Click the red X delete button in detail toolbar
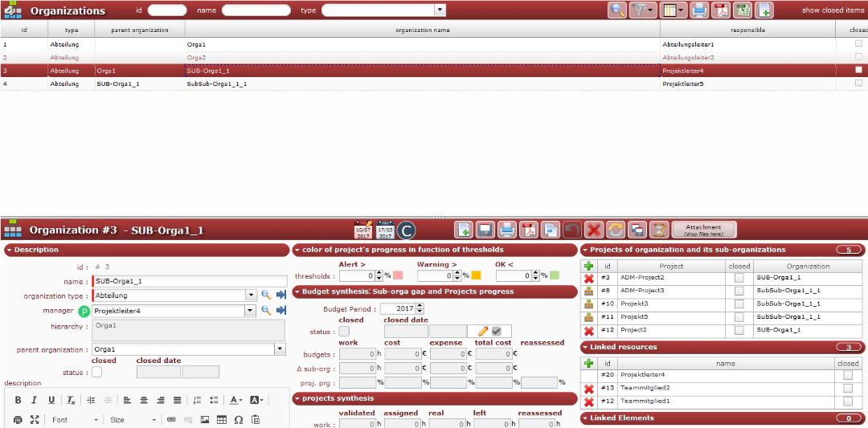The height and width of the screenshot is (428, 868). (x=594, y=230)
